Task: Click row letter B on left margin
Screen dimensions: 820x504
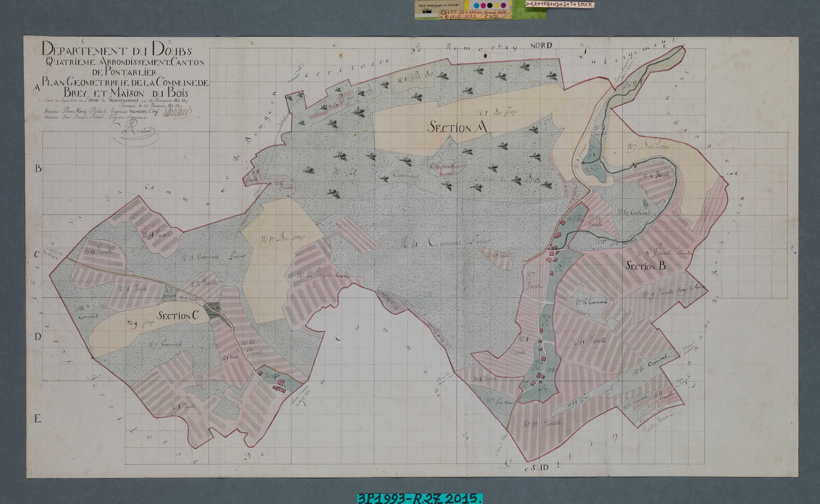Action: (x=38, y=169)
